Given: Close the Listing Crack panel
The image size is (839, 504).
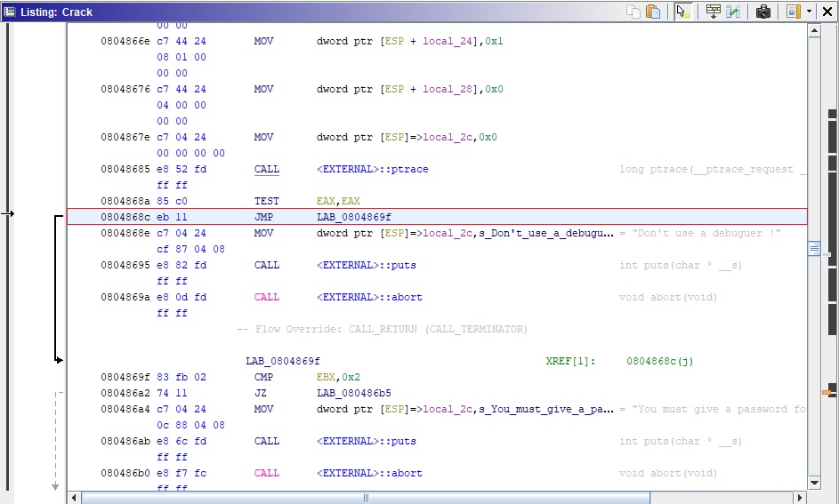Looking at the screenshot, I should (x=827, y=12).
